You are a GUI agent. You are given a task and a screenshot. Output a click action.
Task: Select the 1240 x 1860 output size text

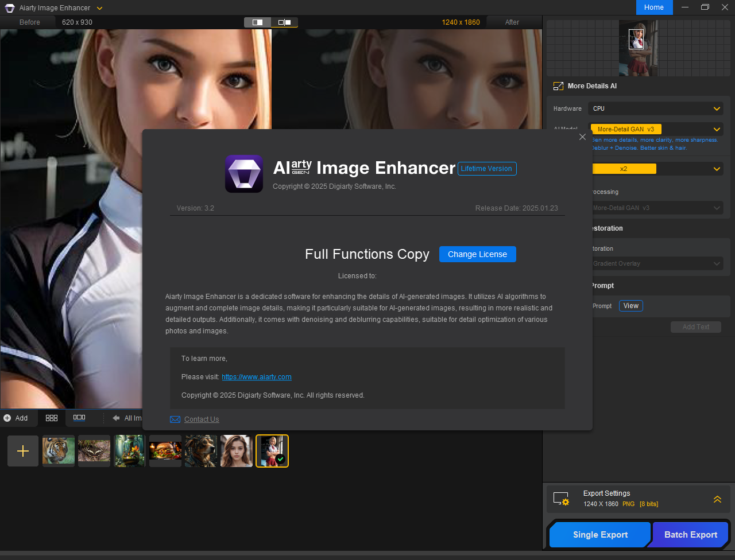pyautogui.click(x=461, y=22)
